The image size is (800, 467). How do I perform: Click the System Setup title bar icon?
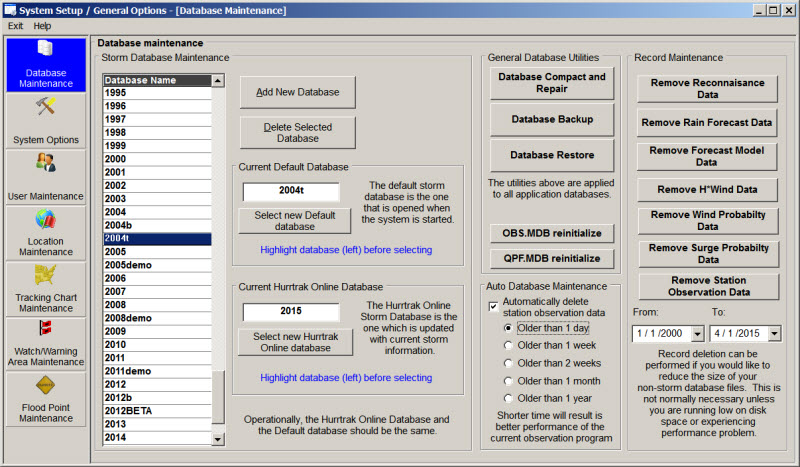[10, 10]
